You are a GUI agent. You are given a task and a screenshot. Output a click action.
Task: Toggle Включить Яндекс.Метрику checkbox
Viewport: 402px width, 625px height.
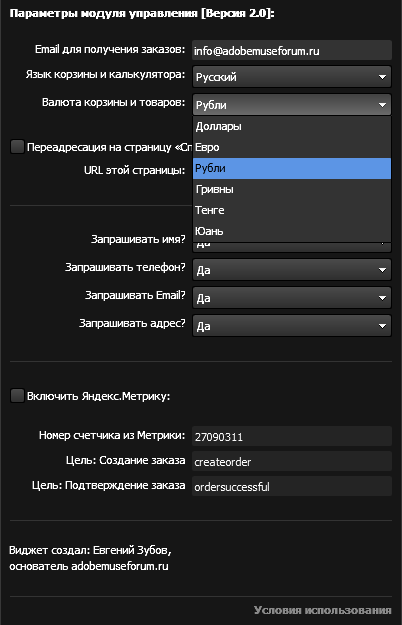tap(17, 396)
